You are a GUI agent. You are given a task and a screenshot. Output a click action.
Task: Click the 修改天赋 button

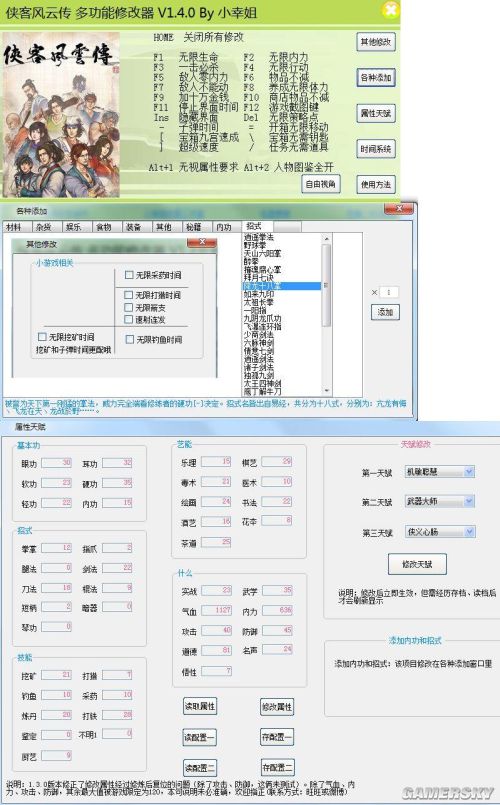tap(417, 564)
